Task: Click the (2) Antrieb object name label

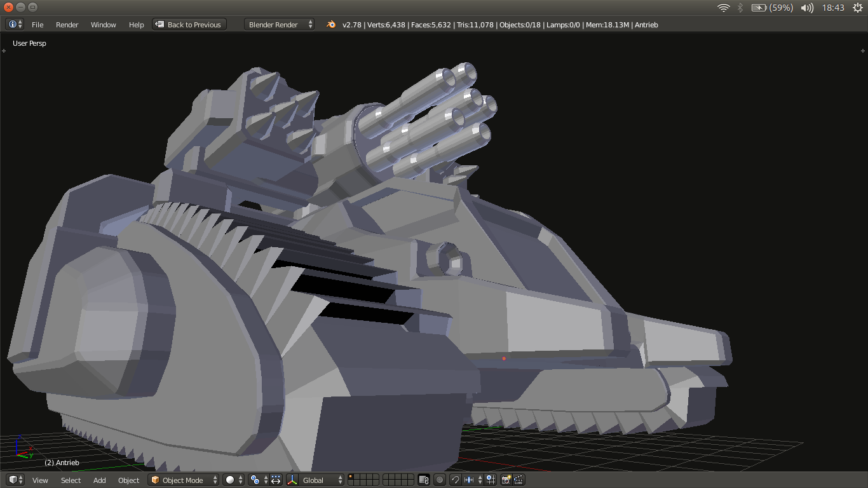Action: click(62, 463)
